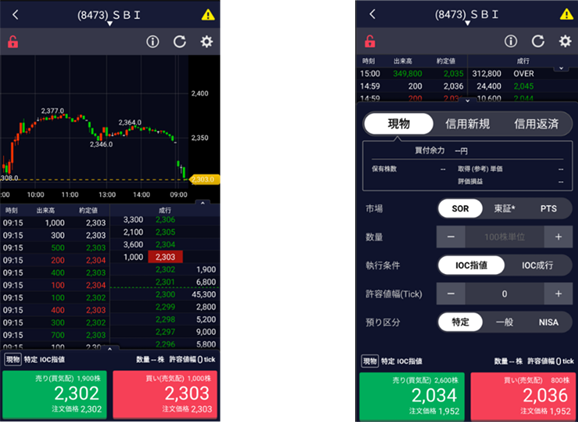Tap the red unlock padlock in left panel
Viewport: 578px width, 422px height.
13,42
